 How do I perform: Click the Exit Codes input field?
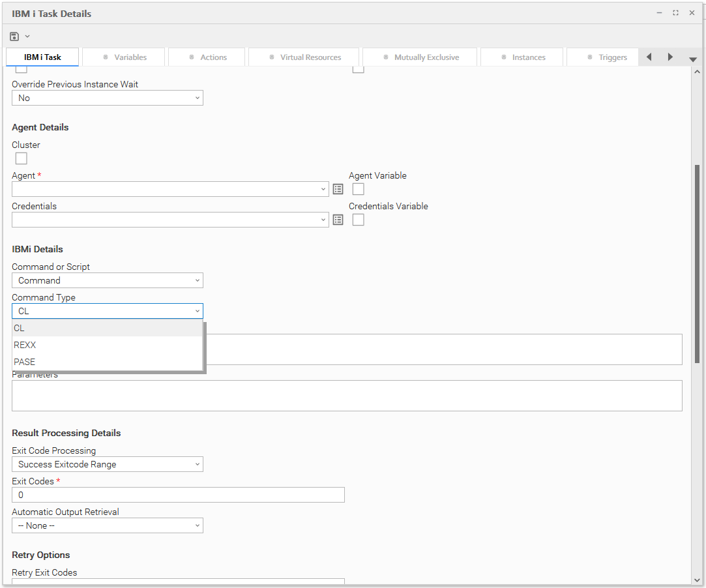178,495
